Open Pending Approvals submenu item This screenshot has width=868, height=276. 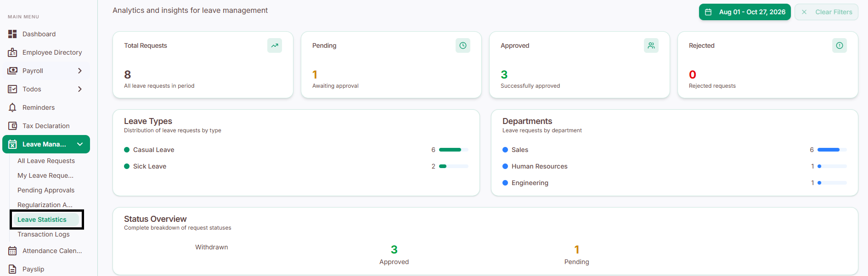46,190
